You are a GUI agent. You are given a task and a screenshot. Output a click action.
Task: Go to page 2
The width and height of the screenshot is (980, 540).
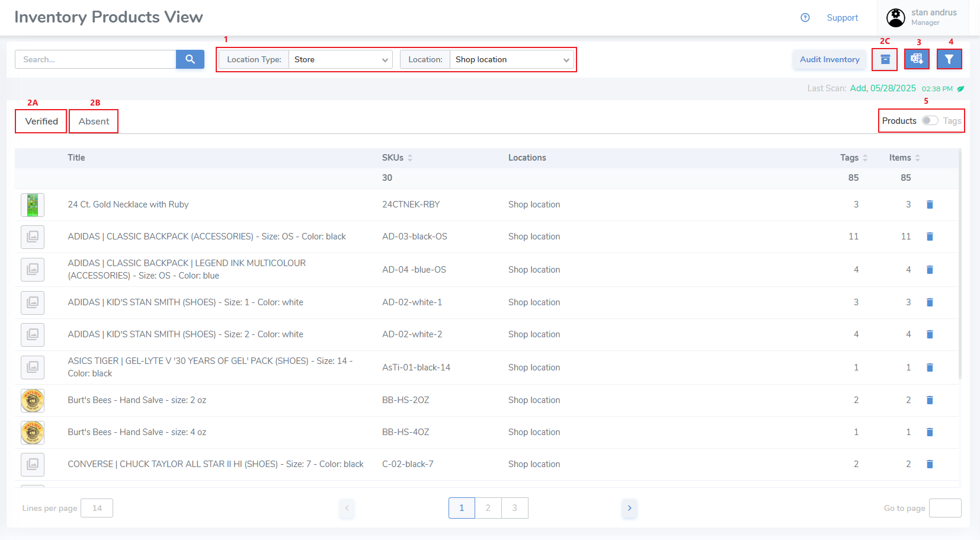(488, 508)
